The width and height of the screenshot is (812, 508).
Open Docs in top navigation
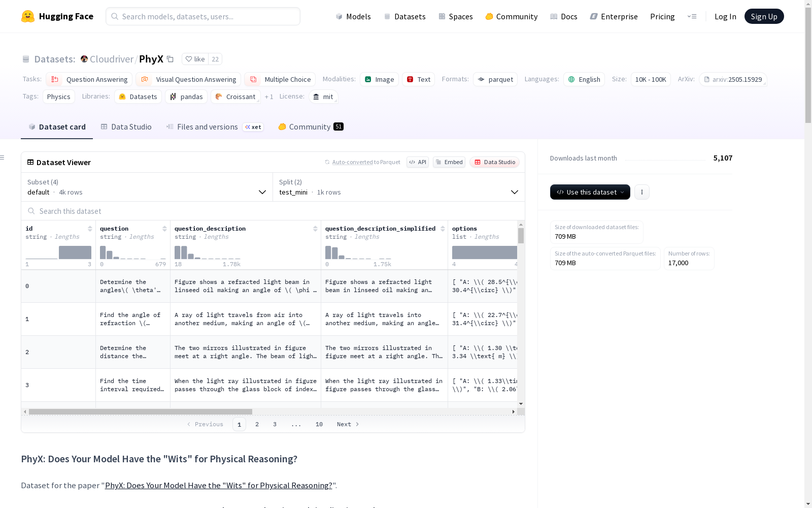[564, 16]
